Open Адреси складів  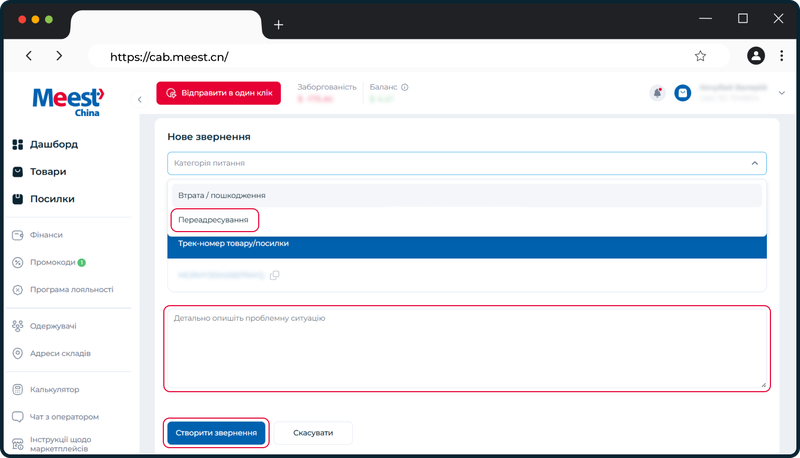tap(60, 353)
